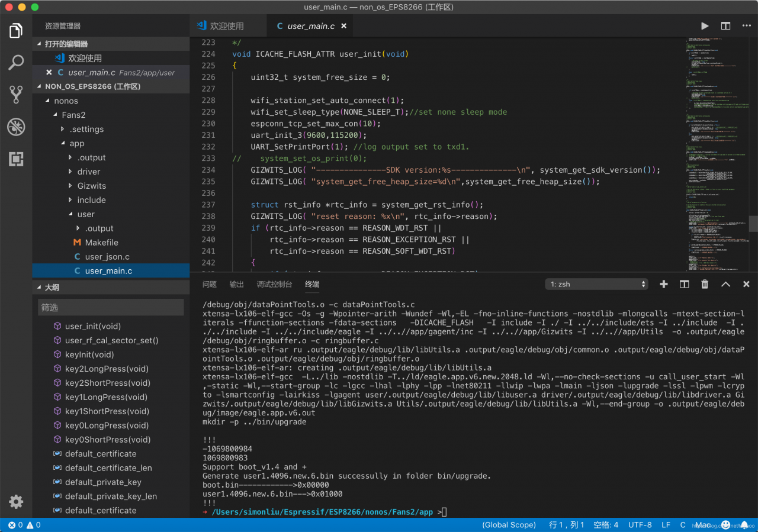The width and height of the screenshot is (758, 532).
Task: Open the Search view icon
Action: 16,63
